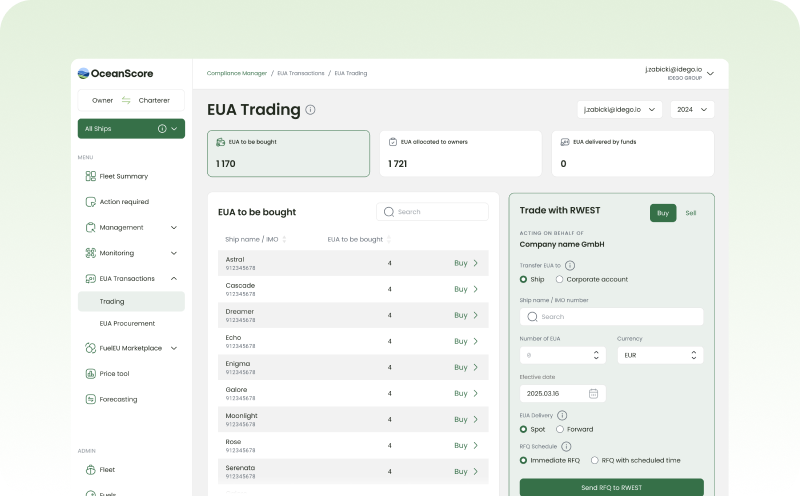Click the info icon next to EUA Delivery
800x496 pixels.
562,414
